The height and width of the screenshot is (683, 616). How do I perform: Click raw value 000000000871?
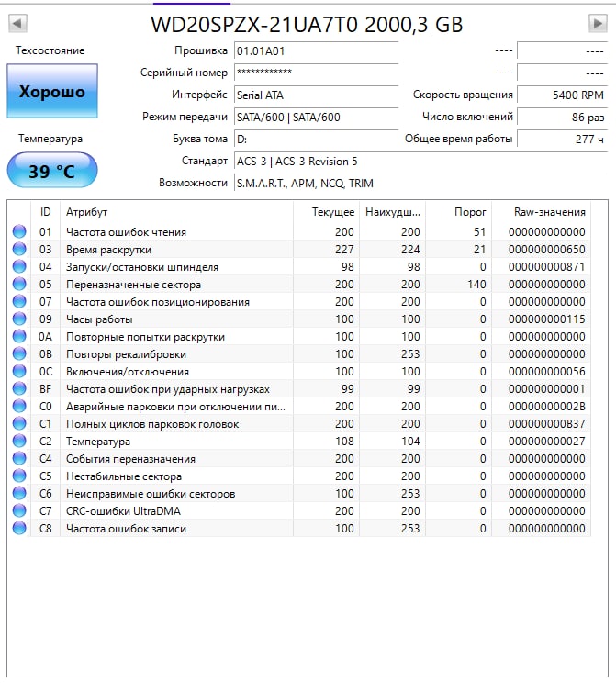pyautogui.click(x=547, y=266)
